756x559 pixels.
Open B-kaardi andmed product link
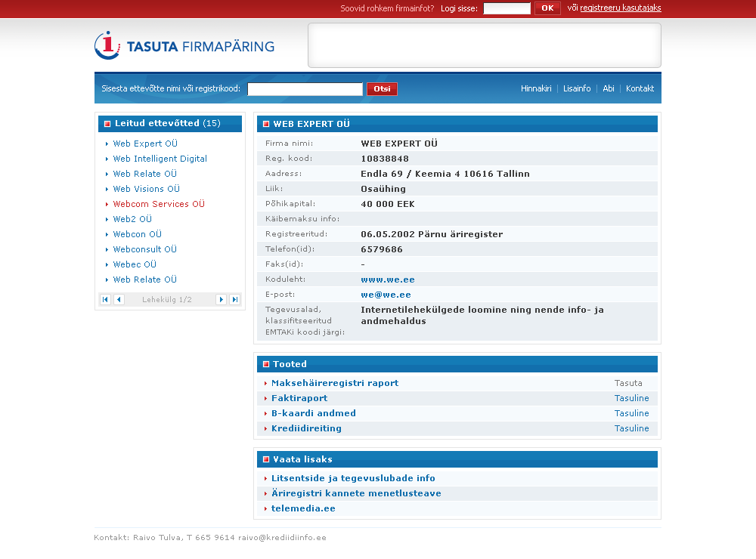click(x=314, y=413)
